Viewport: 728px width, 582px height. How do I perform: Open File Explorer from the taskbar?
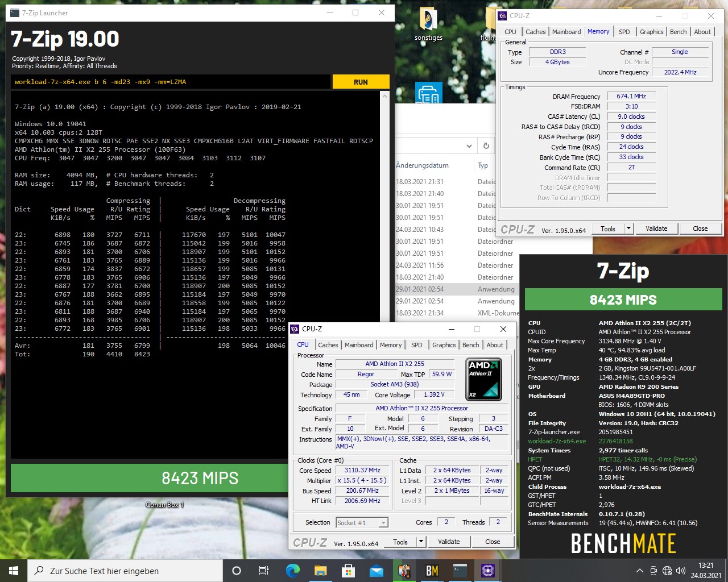pyautogui.click(x=320, y=571)
